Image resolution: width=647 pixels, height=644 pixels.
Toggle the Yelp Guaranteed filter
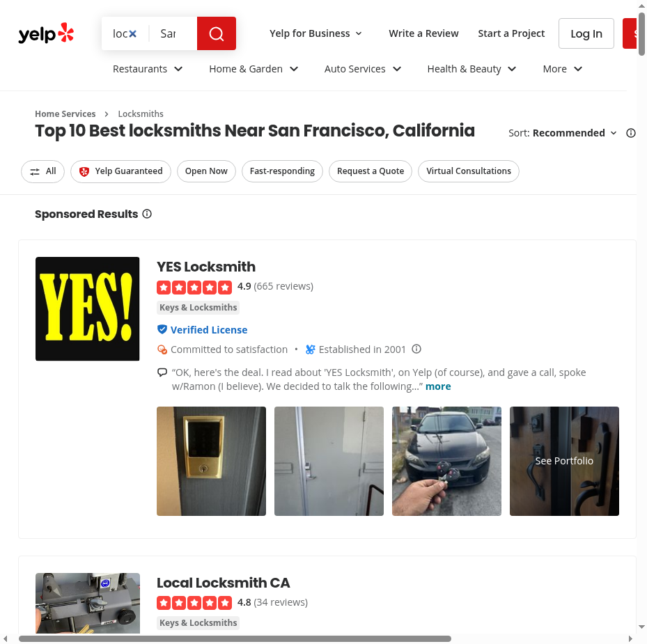coord(120,171)
